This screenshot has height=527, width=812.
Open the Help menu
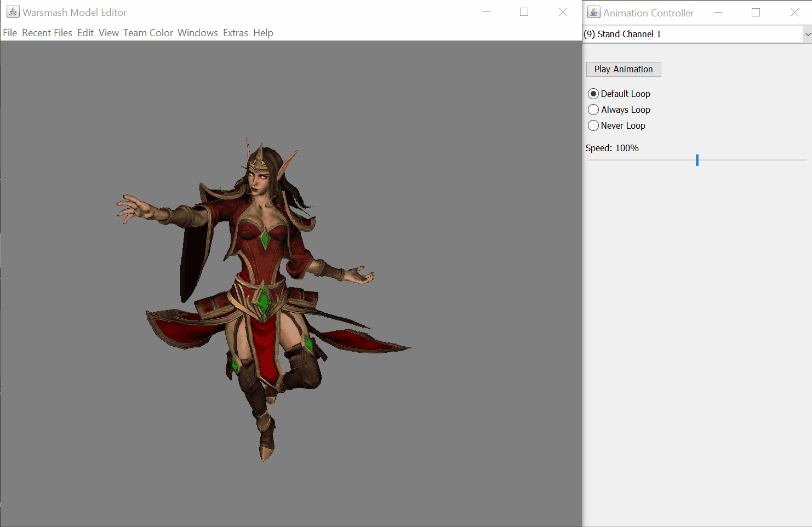tap(263, 33)
